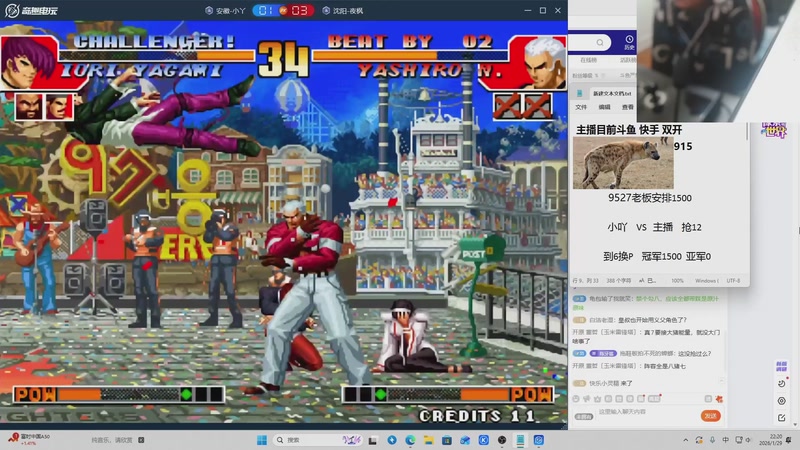The height and width of the screenshot is (450, 800).
Task: Expand the system tray hidden icons chevron
Action: [686, 440]
